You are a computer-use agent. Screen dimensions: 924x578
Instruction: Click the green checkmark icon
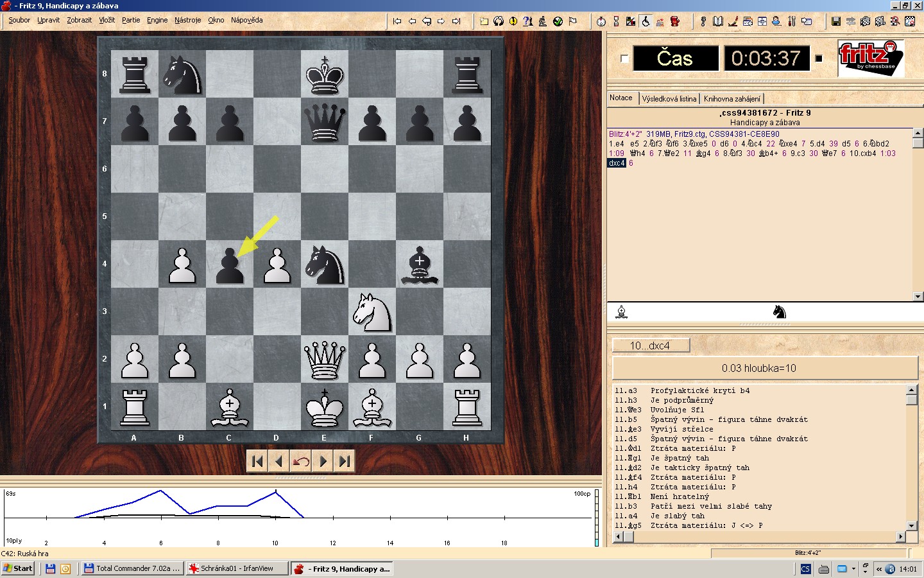point(558,21)
